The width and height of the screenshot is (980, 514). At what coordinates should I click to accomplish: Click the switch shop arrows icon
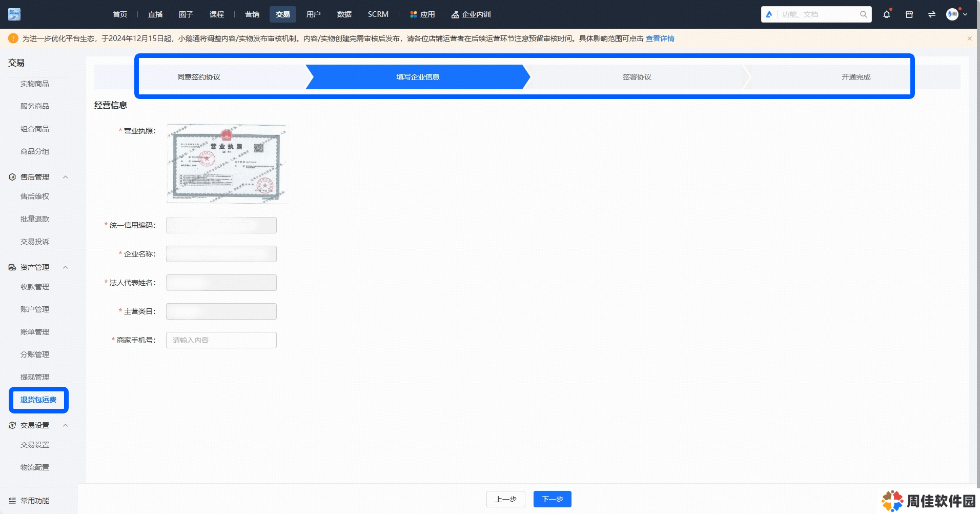932,14
